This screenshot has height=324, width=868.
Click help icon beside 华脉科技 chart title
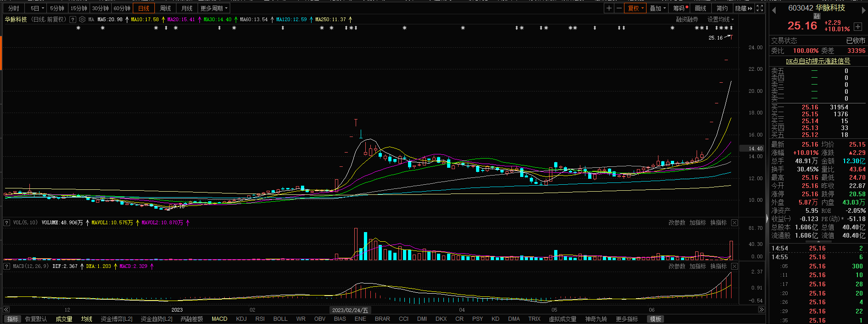pyautogui.click(x=73, y=19)
